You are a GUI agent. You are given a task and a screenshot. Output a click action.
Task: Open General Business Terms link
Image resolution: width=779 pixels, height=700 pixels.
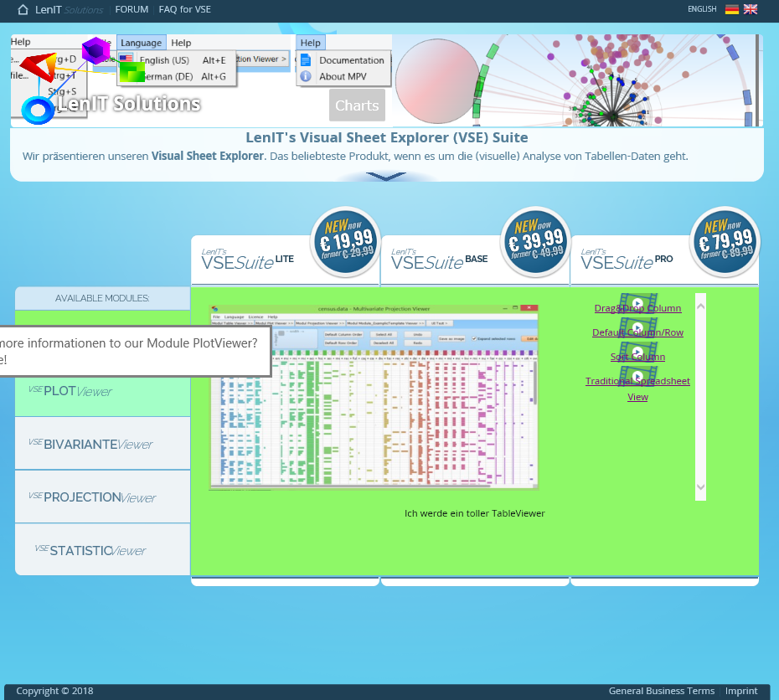point(661,691)
